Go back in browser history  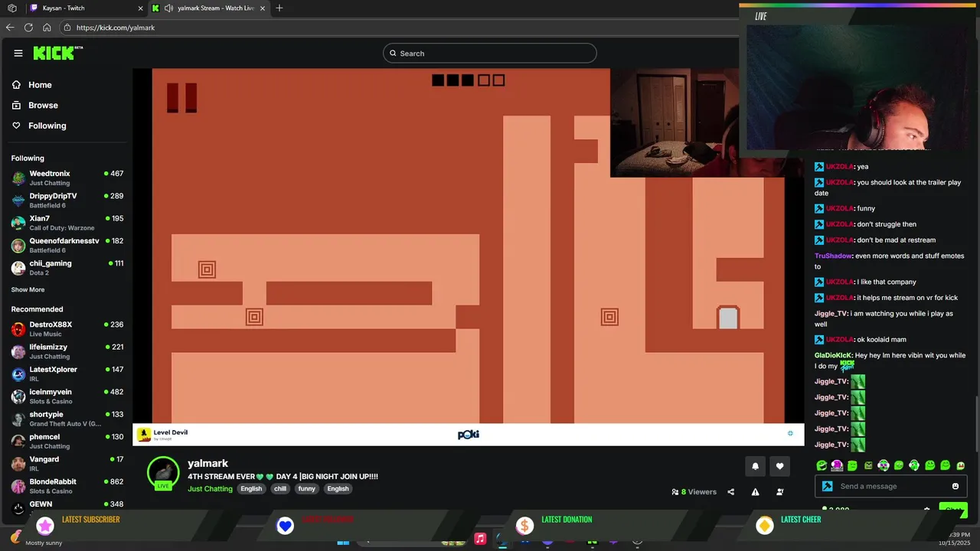tap(10, 28)
